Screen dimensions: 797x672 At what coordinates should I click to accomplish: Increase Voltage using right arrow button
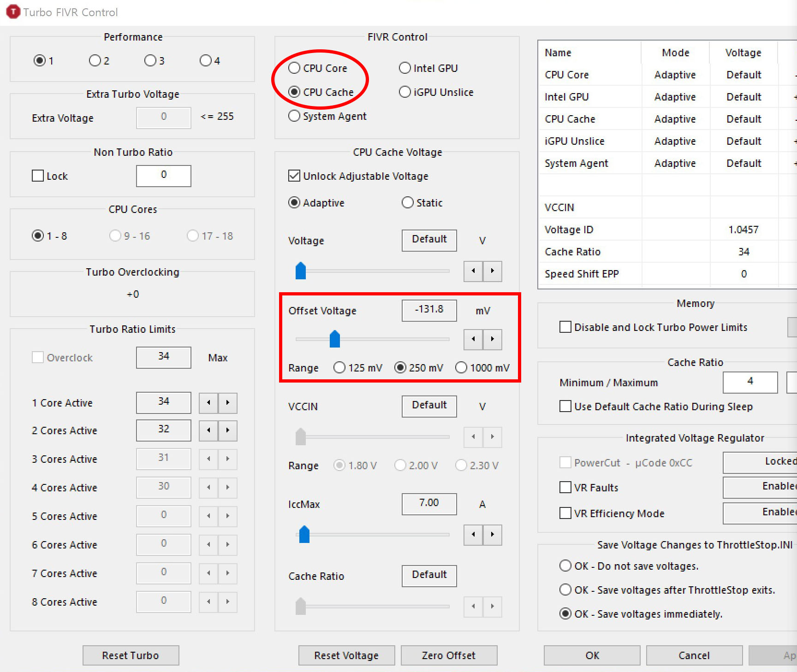pyautogui.click(x=492, y=271)
